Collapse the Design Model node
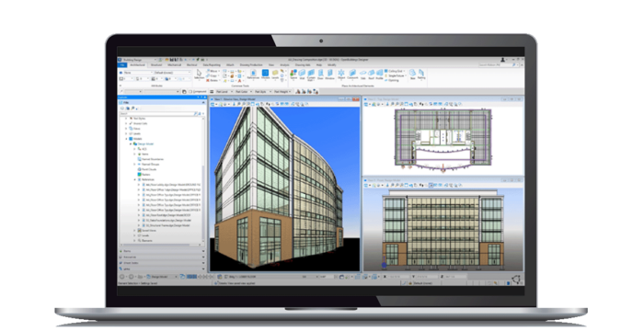This screenshot has height=331, width=644. pos(131,143)
